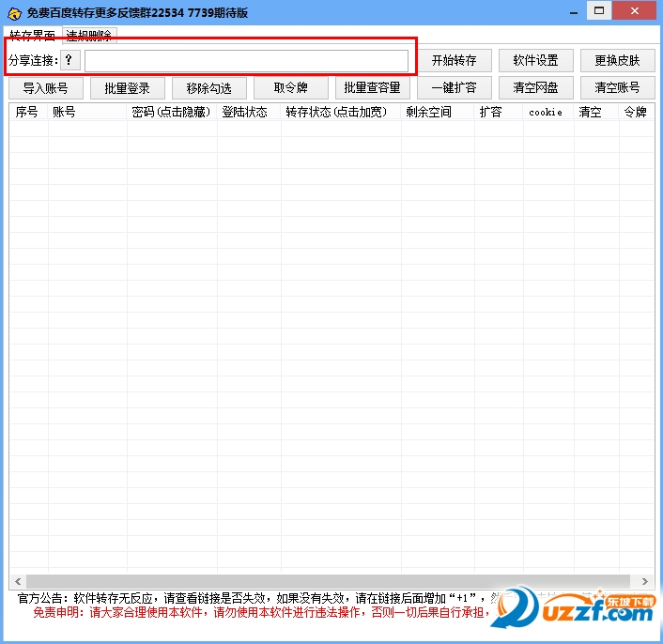This screenshot has width=663, height=644.
Task: Click the cookie column header
Action: 548,112
